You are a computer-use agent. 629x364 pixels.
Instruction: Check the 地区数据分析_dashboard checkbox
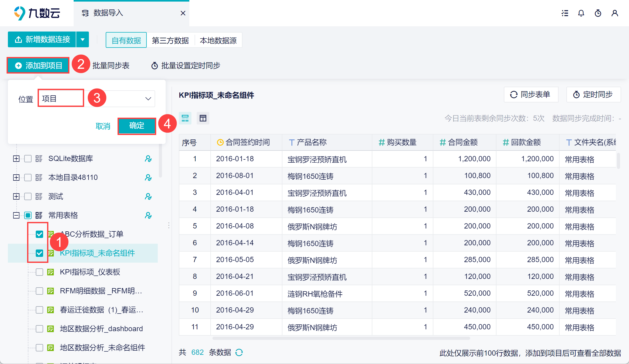[x=39, y=329]
